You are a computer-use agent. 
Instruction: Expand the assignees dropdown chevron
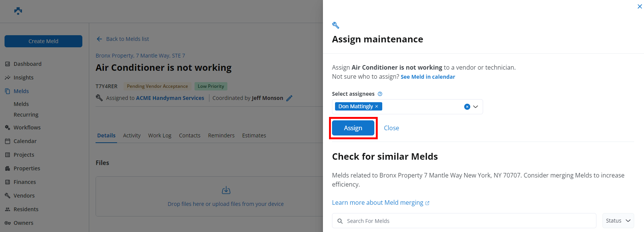click(x=476, y=107)
